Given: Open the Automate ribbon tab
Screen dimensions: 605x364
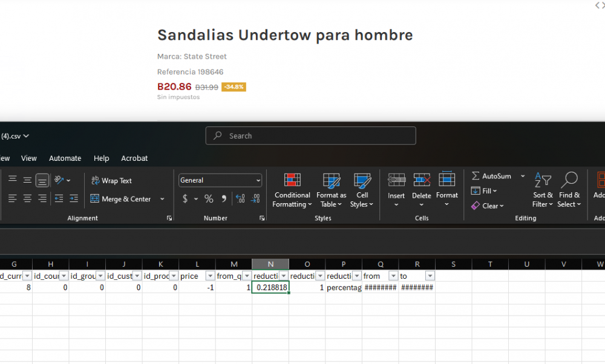Looking at the screenshot, I should 65,158.
